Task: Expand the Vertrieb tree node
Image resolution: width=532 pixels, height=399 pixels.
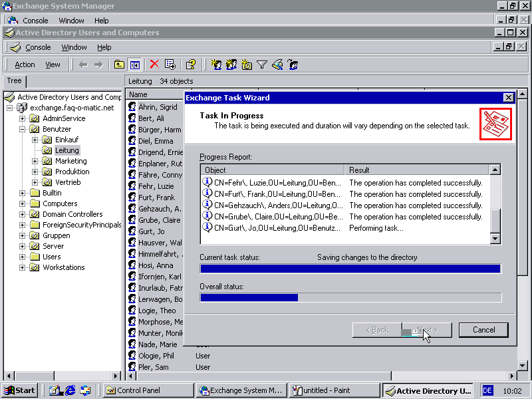Action: point(35,182)
